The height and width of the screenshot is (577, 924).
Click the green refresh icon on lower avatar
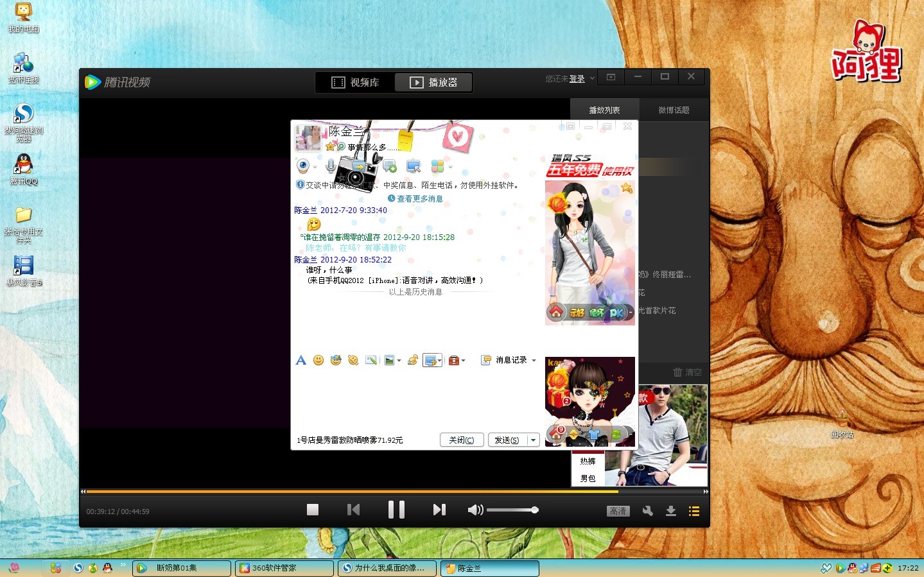point(616,435)
